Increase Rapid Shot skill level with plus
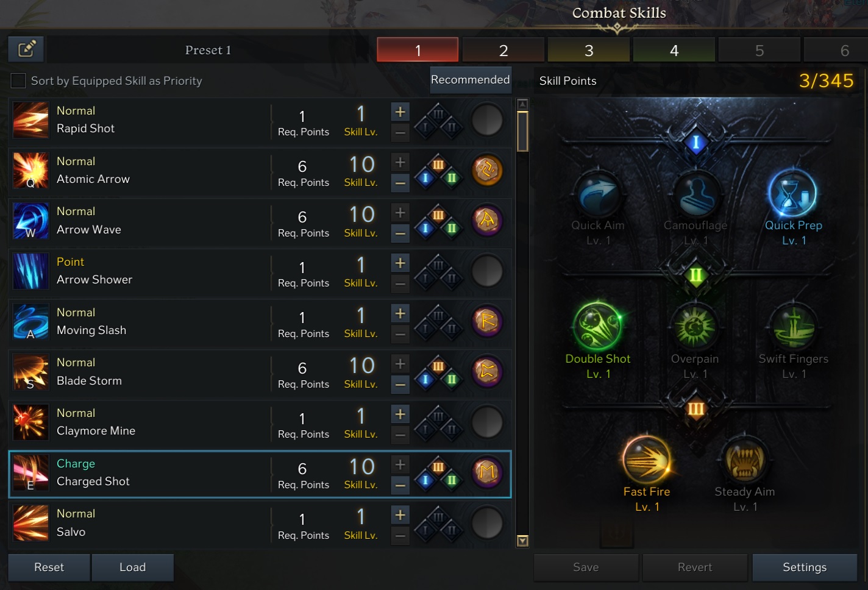The height and width of the screenshot is (590, 868). [400, 112]
